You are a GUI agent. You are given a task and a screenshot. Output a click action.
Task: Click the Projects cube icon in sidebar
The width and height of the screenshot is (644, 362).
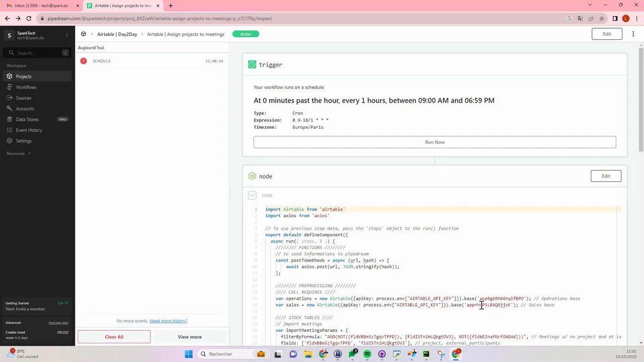tap(10, 76)
